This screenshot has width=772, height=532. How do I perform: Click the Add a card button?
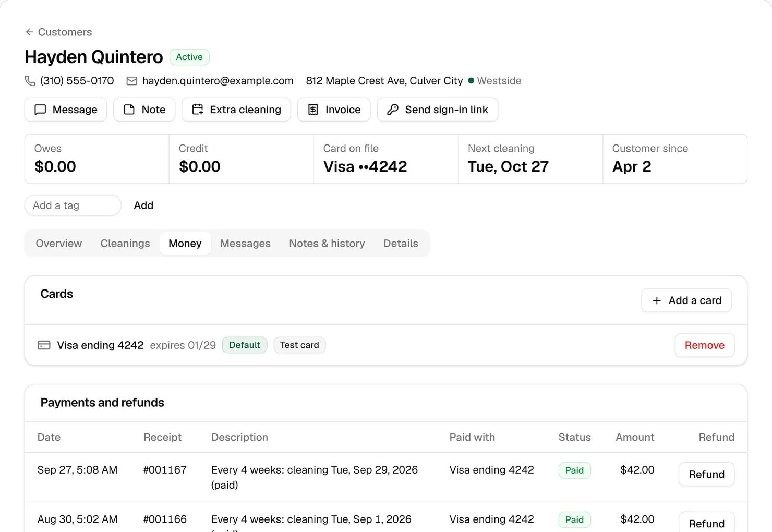point(686,300)
